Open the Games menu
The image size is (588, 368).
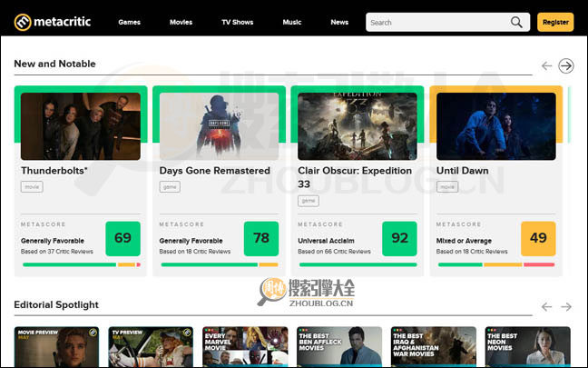(129, 22)
